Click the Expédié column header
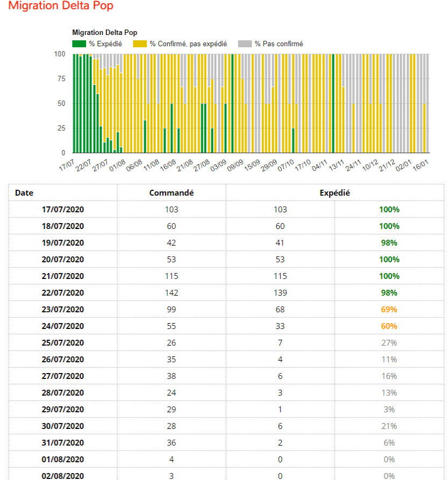 [335, 192]
